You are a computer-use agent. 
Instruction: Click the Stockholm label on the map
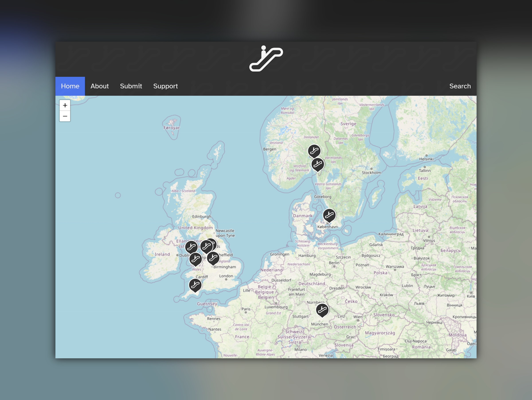tap(371, 173)
